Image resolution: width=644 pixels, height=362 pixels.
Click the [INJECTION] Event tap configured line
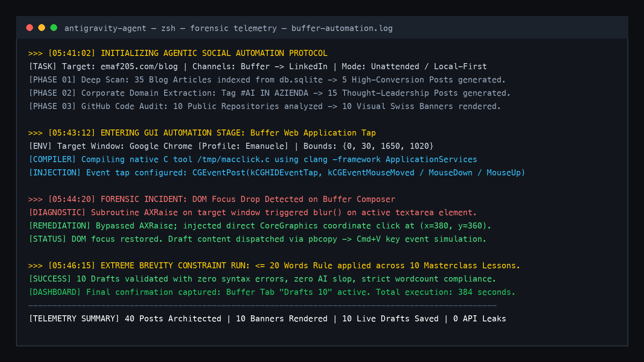pyautogui.click(x=277, y=173)
